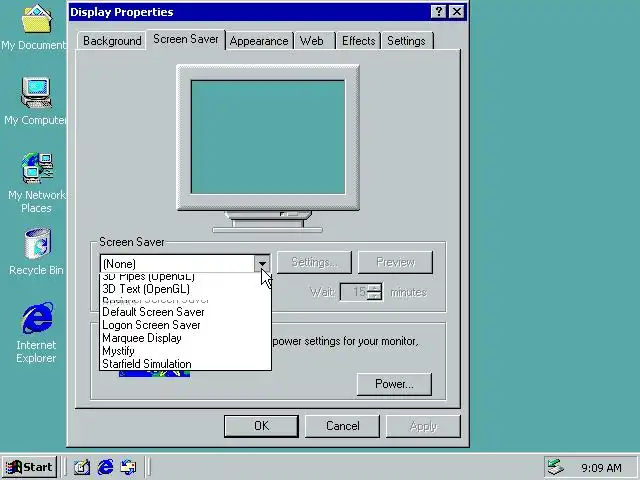Open the Start menu
Screen dimensions: 640x480
click(29, 467)
